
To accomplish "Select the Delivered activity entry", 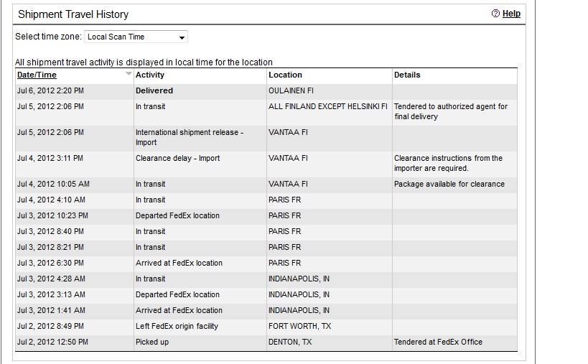I will pyautogui.click(x=154, y=91).
